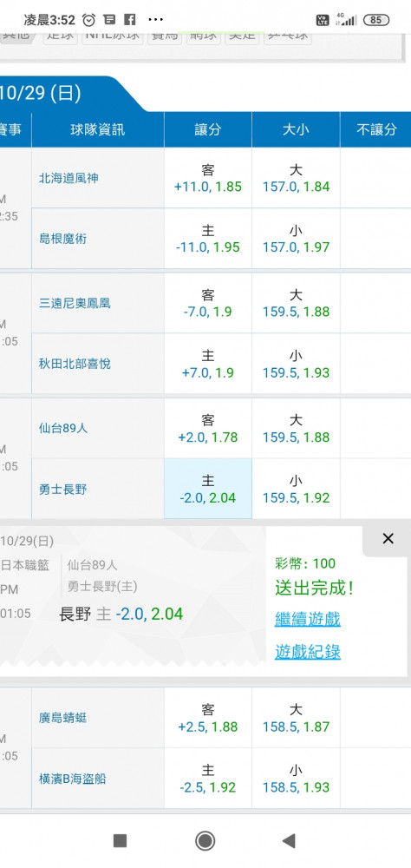Tap the alarm clock status icon

(88, 20)
